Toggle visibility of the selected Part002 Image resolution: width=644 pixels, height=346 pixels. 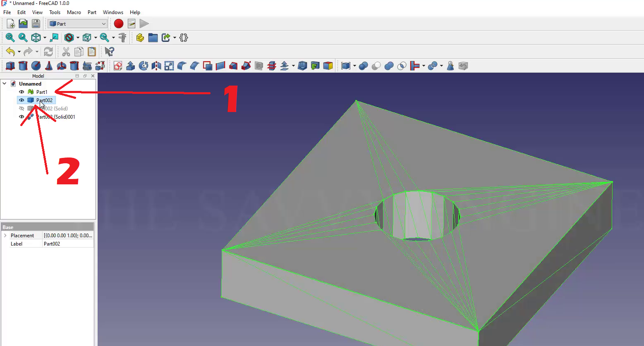[x=22, y=100]
